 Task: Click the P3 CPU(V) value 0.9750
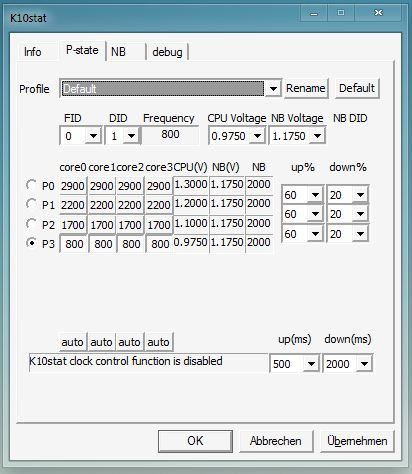(191, 242)
